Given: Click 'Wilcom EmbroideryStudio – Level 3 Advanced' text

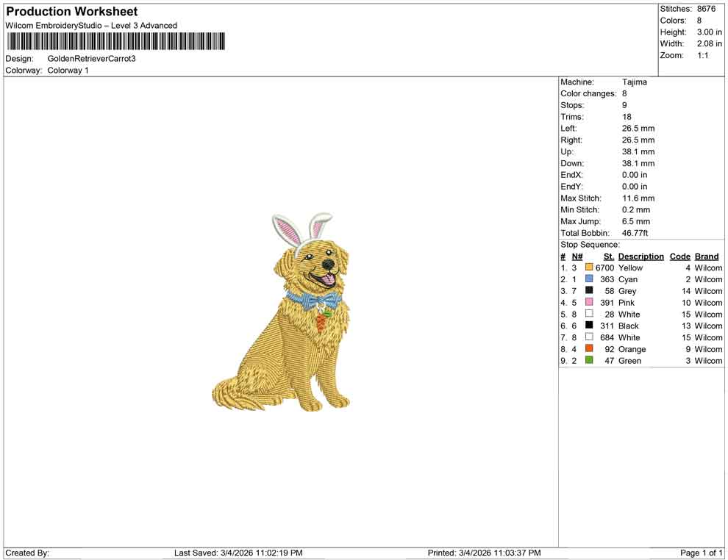Looking at the screenshot, I should point(91,26).
